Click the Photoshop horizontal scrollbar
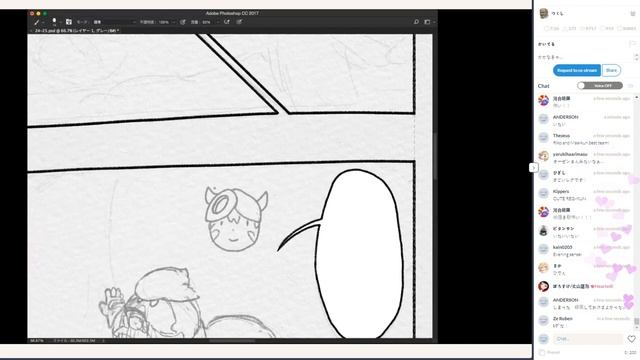This screenshot has width=640, height=360. (232, 340)
